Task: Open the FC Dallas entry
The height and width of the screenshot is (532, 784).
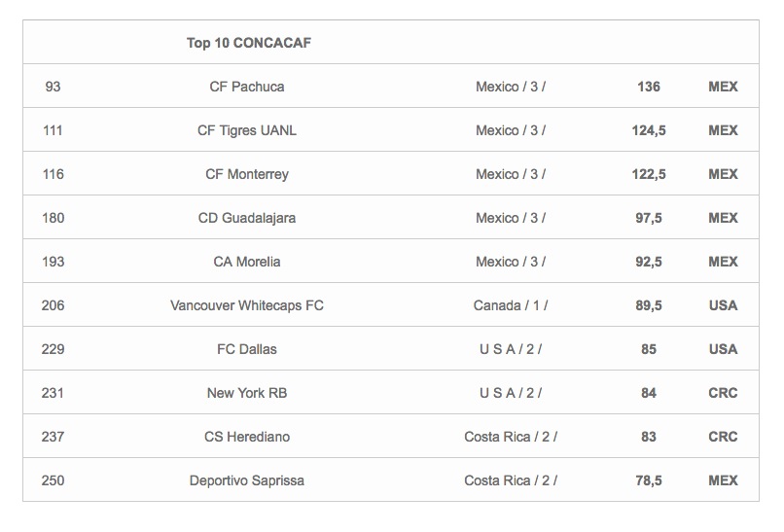Action: [247, 349]
